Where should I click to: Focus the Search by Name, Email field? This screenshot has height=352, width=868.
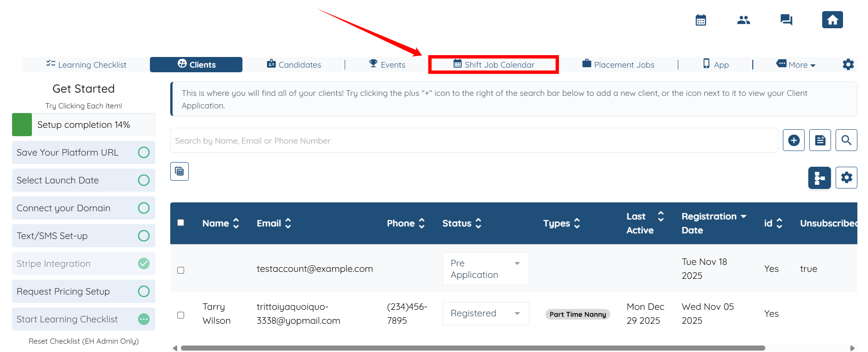474,140
